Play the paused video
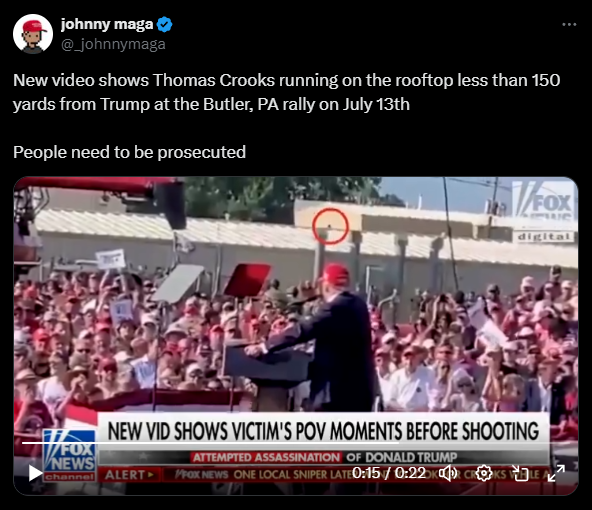This screenshot has width=592, height=510. [35, 473]
